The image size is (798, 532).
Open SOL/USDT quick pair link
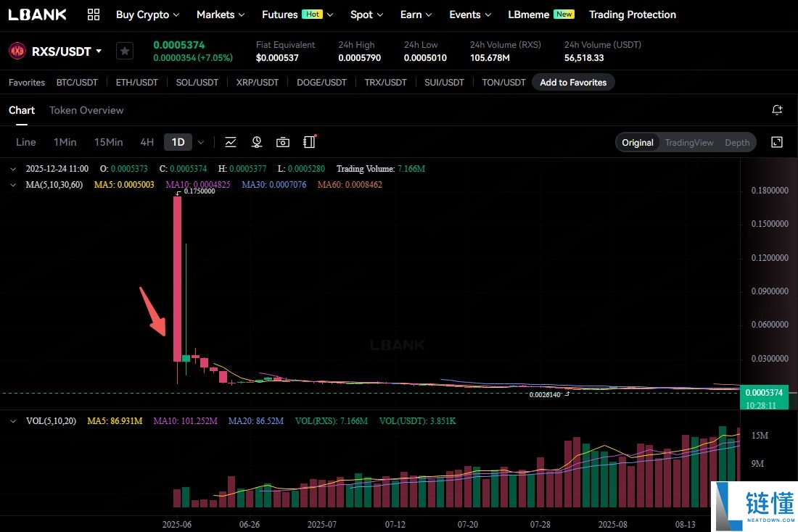tap(197, 83)
